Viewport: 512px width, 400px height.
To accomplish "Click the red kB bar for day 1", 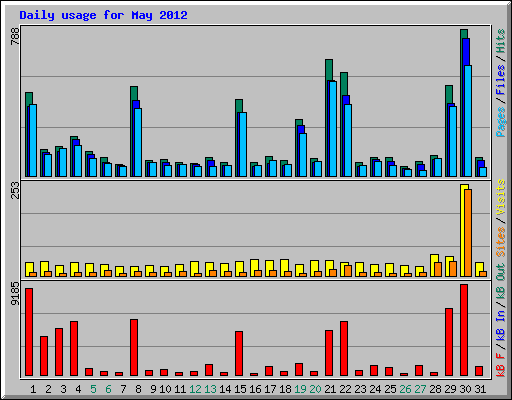I will pyautogui.click(x=29, y=332).
